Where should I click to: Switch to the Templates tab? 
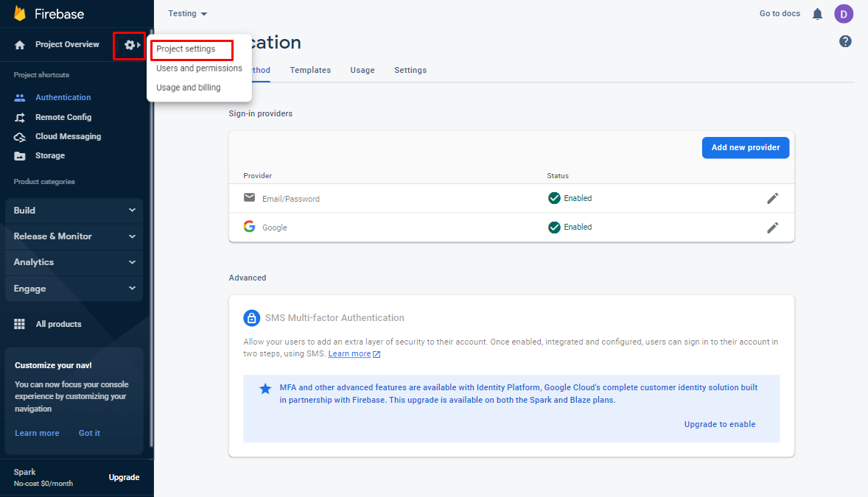point(310,70)
